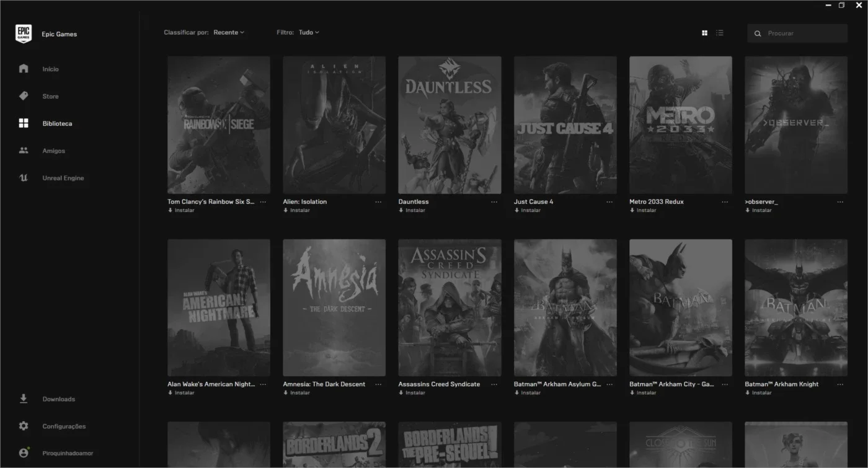Screen dimensions: 868x468
Task: Go to Início home icon
Action: pyautogui.click(x=24, y=69)
